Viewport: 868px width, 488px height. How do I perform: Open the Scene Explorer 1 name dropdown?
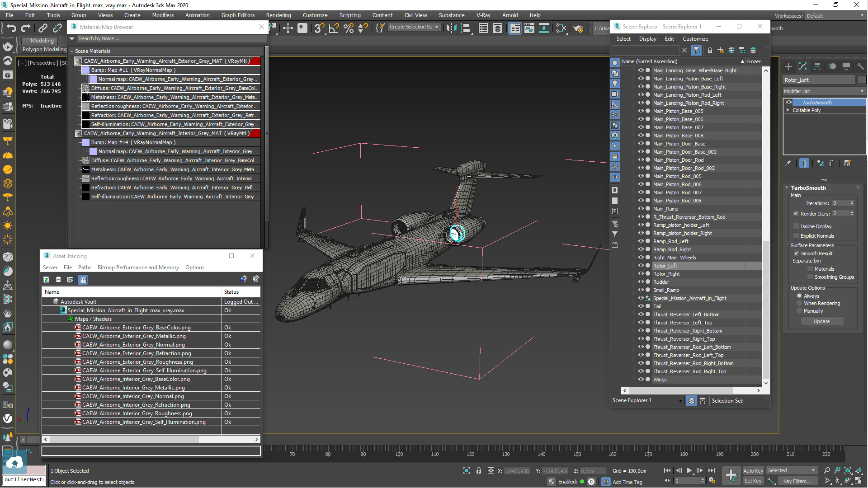point(680,401)
